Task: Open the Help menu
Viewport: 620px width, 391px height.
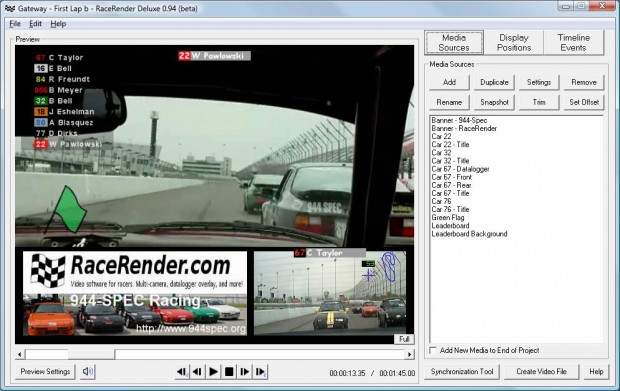Action: coord(58,24)
